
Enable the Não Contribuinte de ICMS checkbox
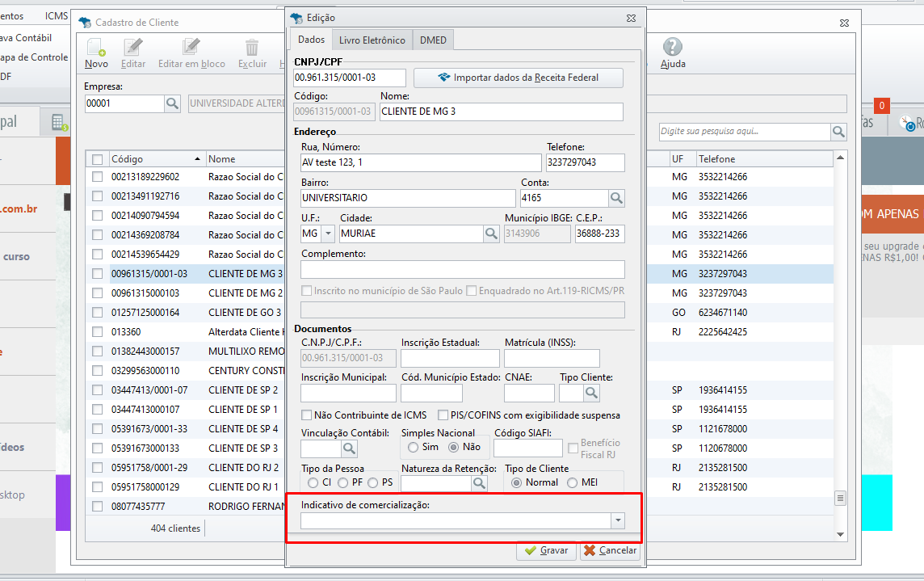pyautogui.click(x=307, y=415)
